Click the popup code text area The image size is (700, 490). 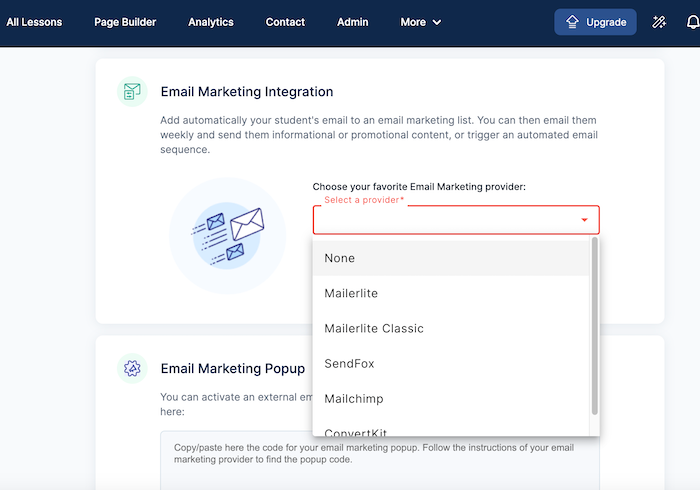click(380, 460)
